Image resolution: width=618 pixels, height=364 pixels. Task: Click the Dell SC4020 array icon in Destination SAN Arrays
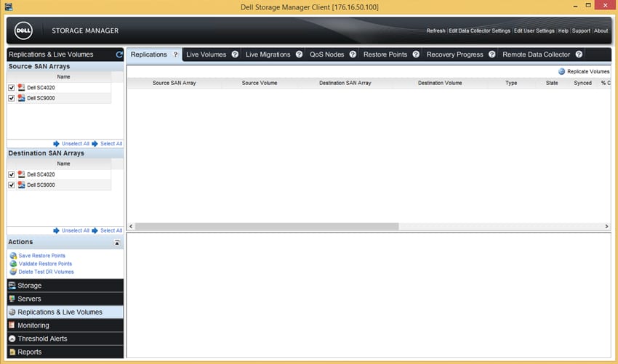coord(21,174)
